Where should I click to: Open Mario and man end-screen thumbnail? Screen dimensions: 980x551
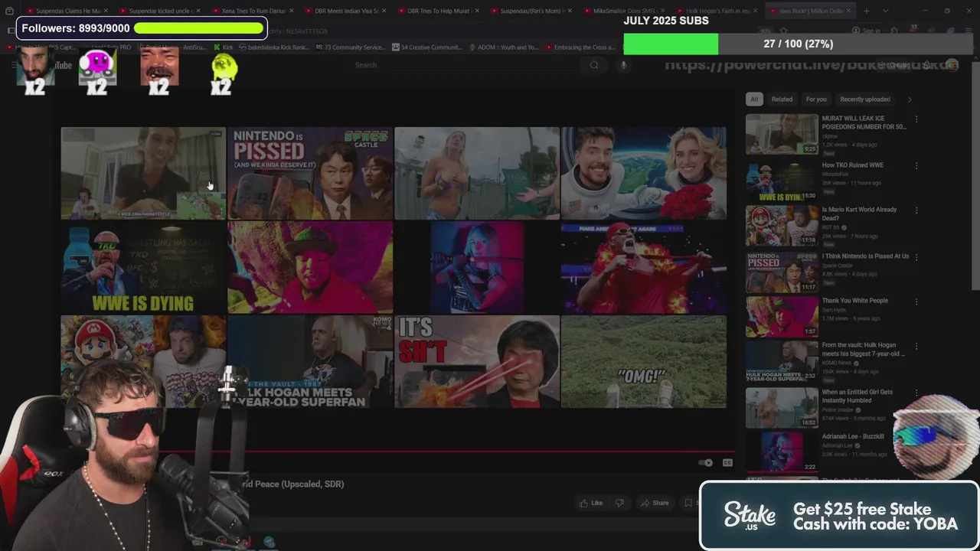[143, 361]
